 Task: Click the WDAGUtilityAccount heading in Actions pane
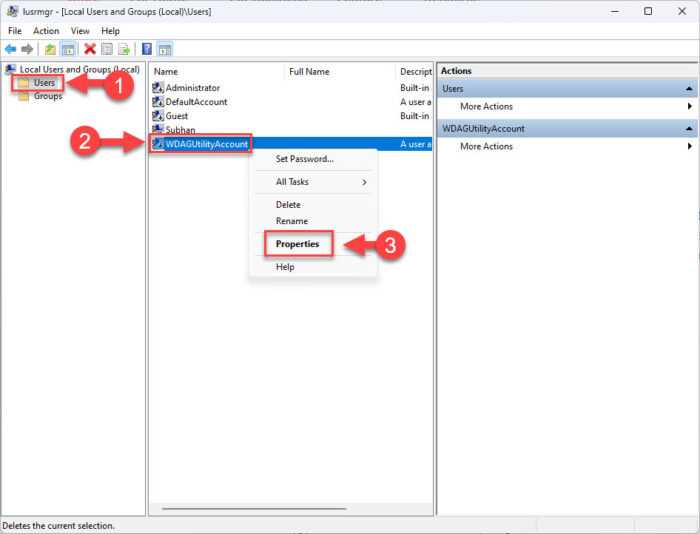pos(567,129)
